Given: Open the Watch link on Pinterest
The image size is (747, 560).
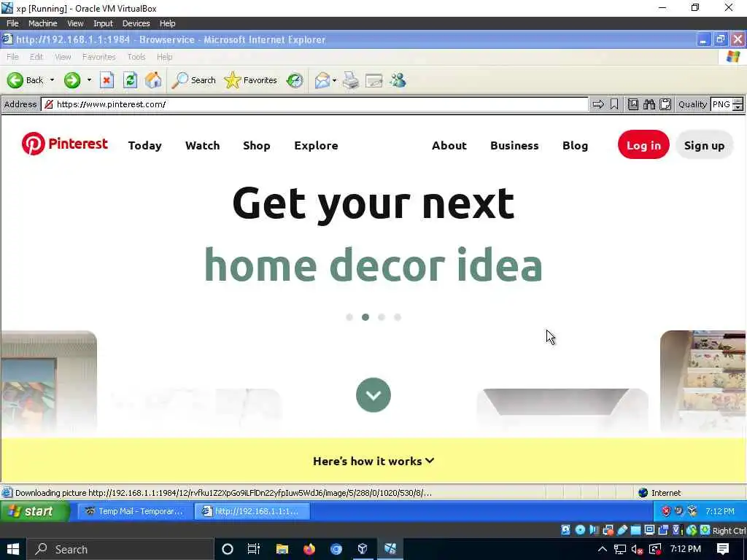Looking at the screenshot, I should click(x=203, y=145).
